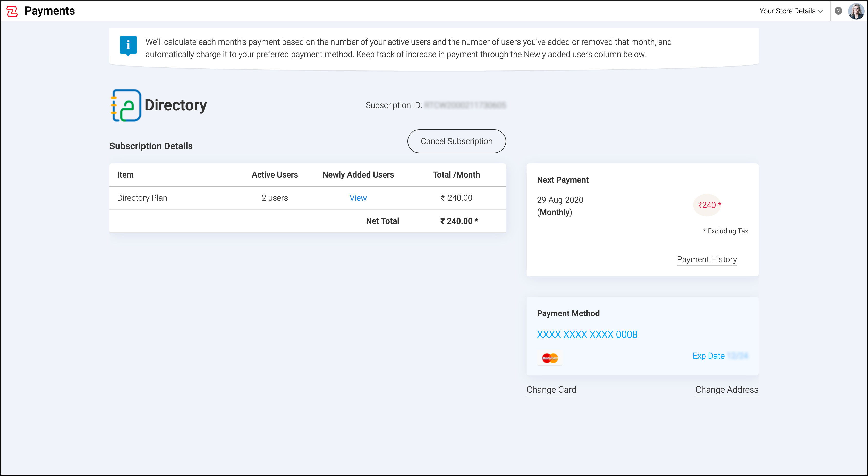Screen dimensions: 868x476
Task: Click the Cancel Subscription button
Action: [x=456, y=142]
